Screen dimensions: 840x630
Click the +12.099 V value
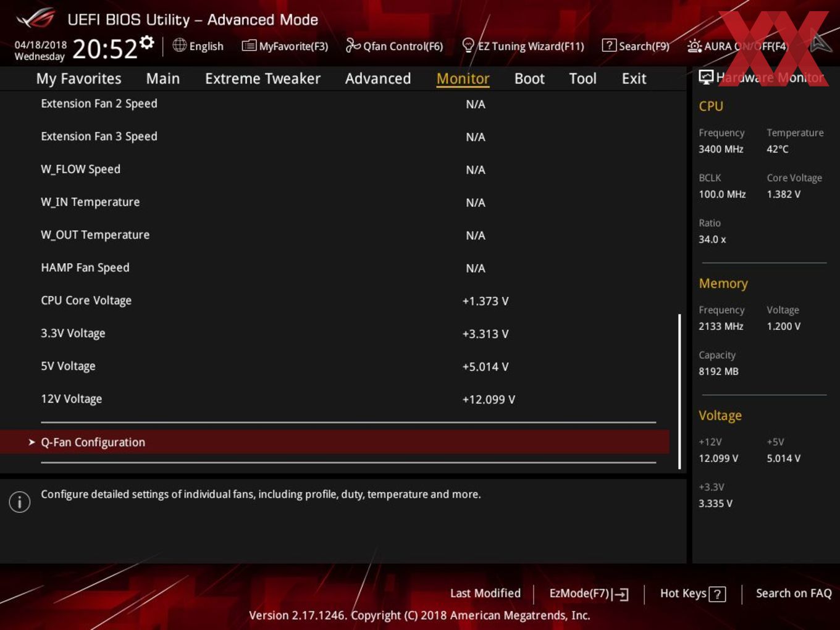pyautogui.click(x=489, y=399)
